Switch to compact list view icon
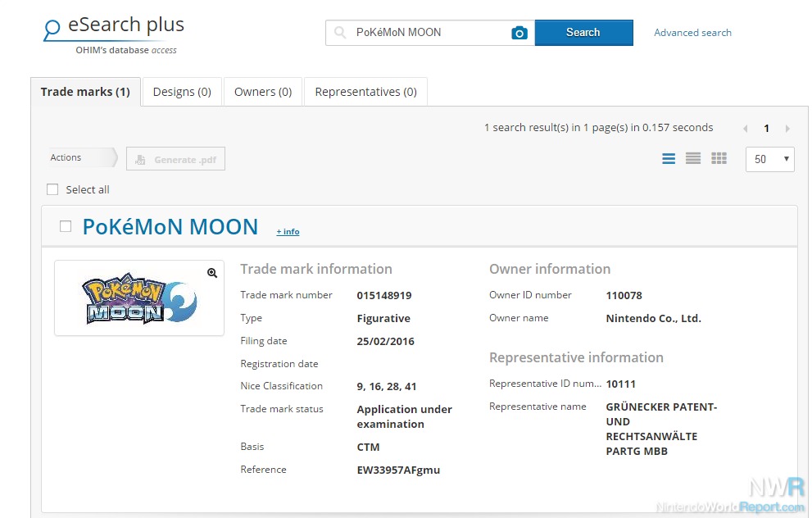 (693, 158)
